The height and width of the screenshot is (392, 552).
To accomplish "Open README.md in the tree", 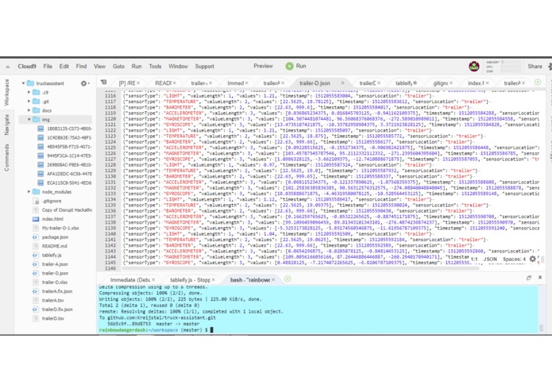I will [54, 246].
